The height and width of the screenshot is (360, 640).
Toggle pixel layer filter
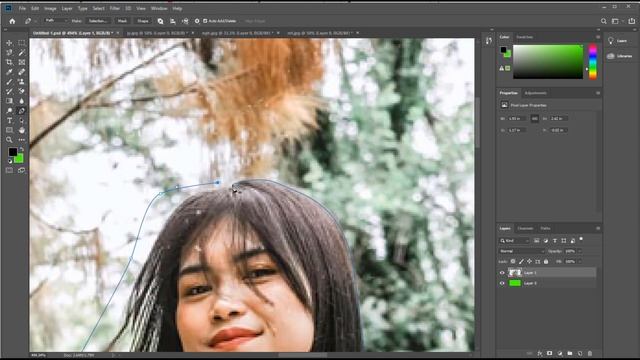[x=537, y=241]
